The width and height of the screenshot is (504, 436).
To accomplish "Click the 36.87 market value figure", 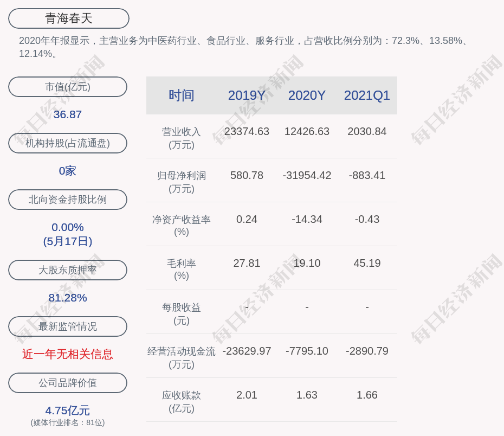I will pos(68,114).
